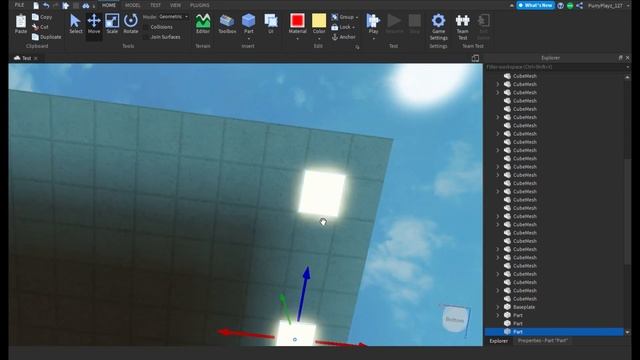Click the Lock icon
Viewport: 640px width, 360px height.
coord(335,27)
